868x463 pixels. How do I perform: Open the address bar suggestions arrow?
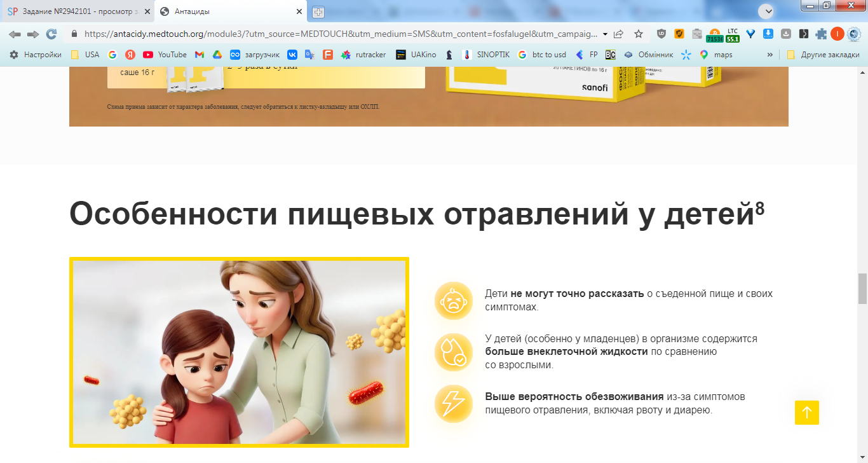point(605,34)
